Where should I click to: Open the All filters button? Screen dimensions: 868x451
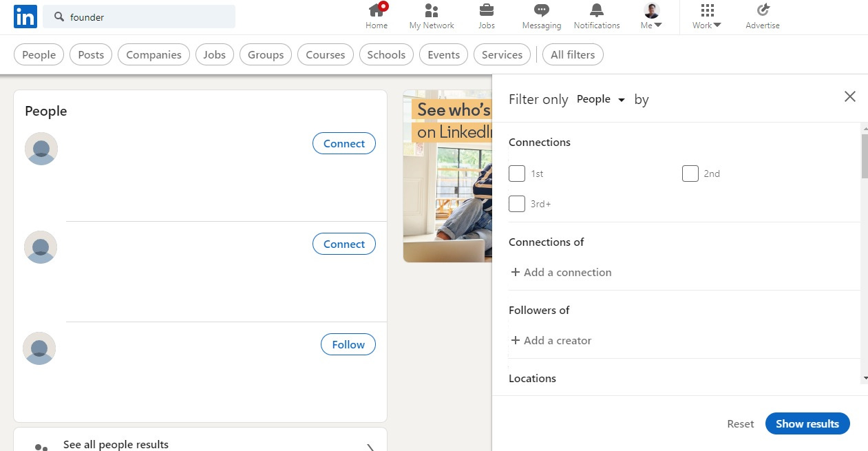(x=573, y=55)
